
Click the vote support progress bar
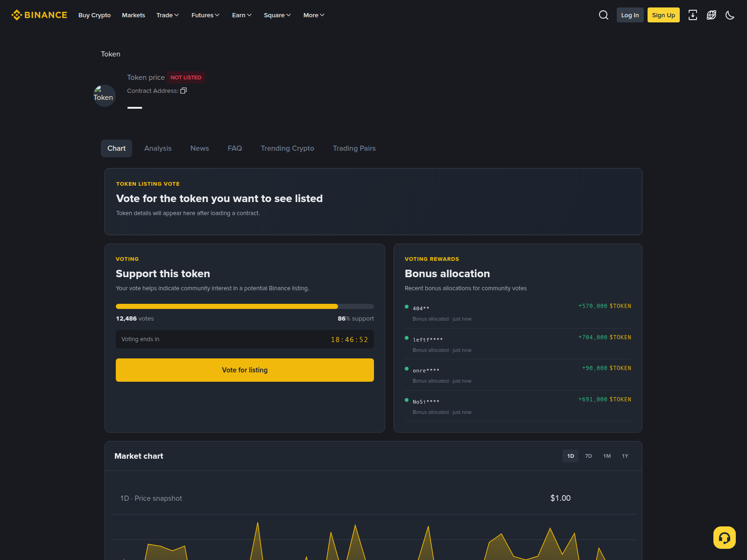pos(245,307)
